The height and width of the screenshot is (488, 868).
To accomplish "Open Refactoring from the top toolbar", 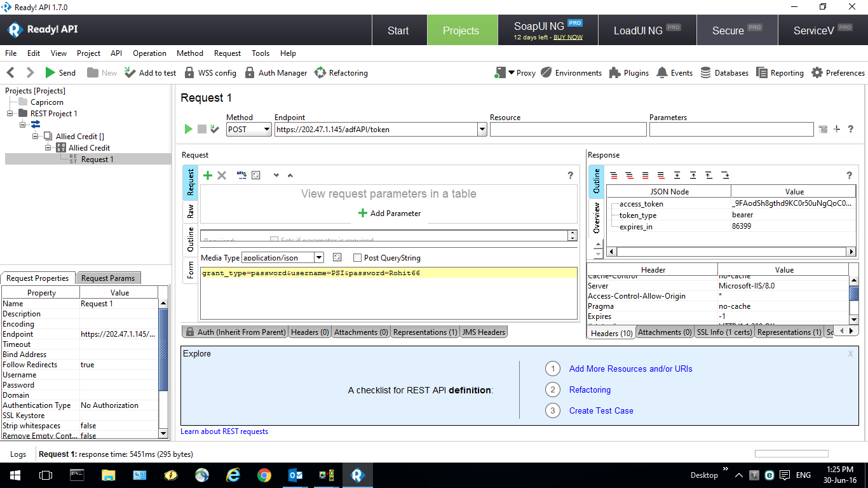I will (x=341, y=72).
